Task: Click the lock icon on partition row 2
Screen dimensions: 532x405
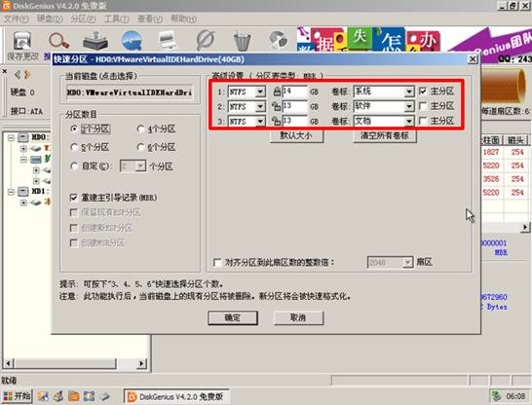Action: (x=276, y=106)
